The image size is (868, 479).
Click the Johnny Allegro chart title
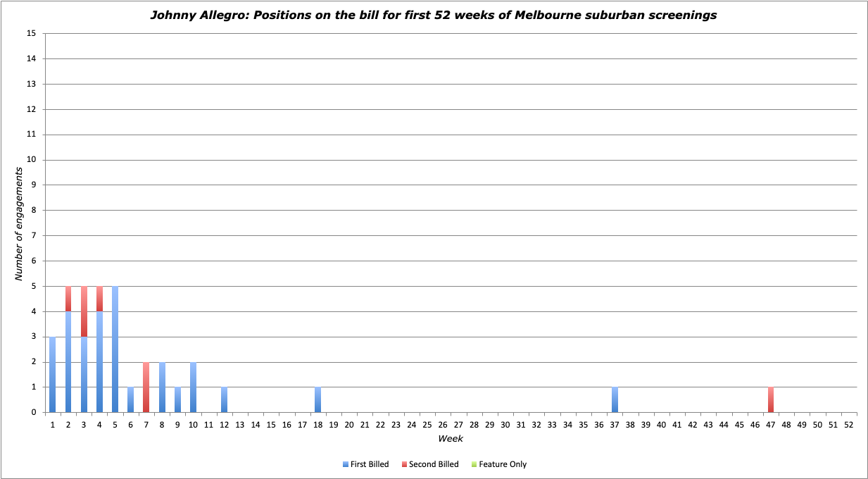[434, 15]
